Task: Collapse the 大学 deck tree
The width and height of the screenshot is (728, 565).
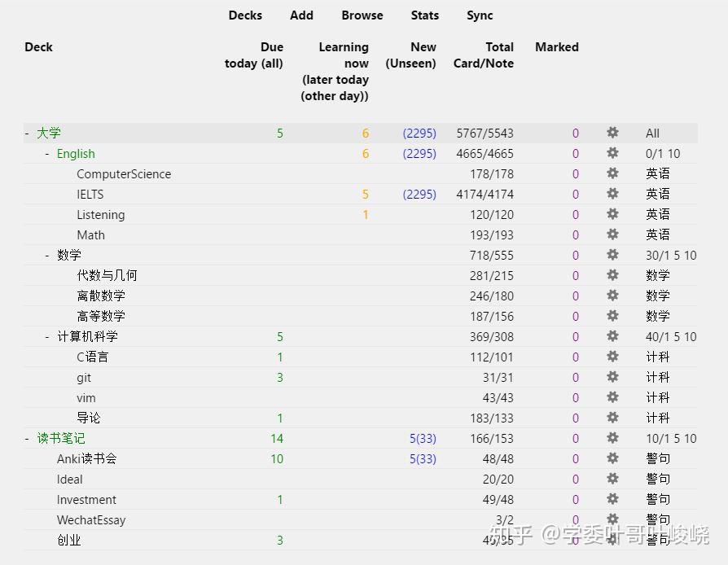Action: click(27, 134)
